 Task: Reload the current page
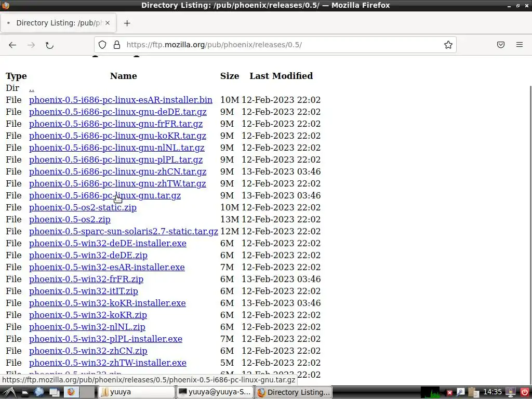click(x=49, y=45)
